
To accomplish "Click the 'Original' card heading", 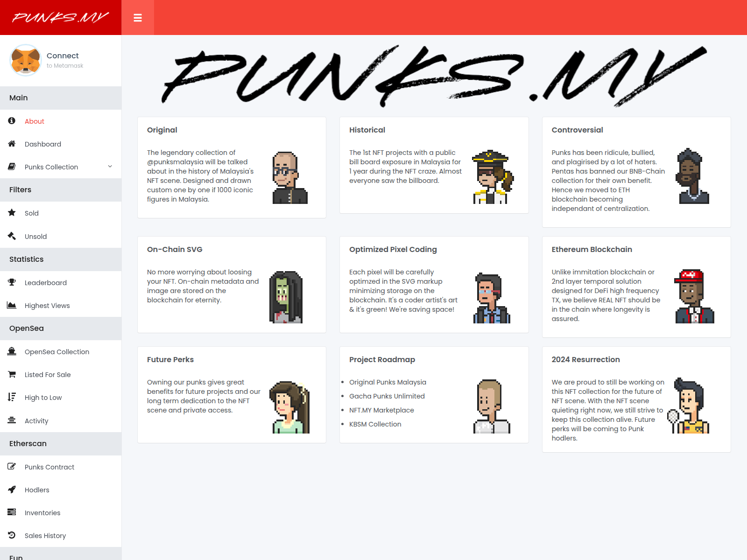I will pyautogui.click(x=162, y=130).
